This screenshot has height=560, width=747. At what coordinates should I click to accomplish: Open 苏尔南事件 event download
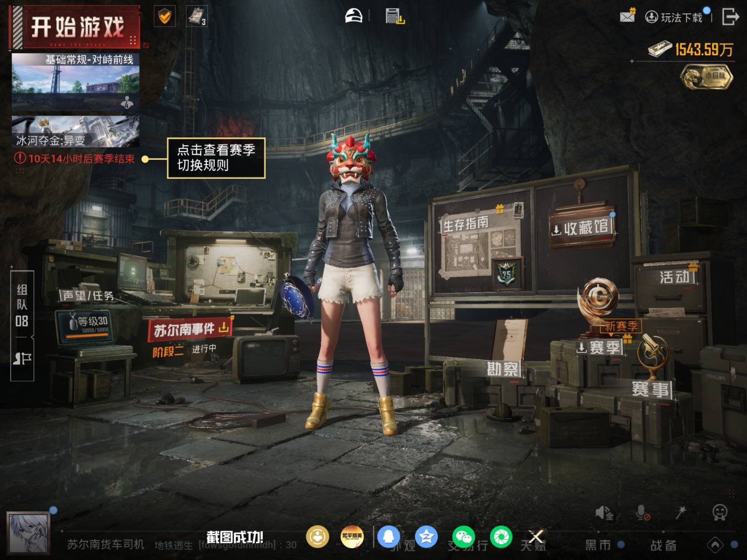[190, 329]
